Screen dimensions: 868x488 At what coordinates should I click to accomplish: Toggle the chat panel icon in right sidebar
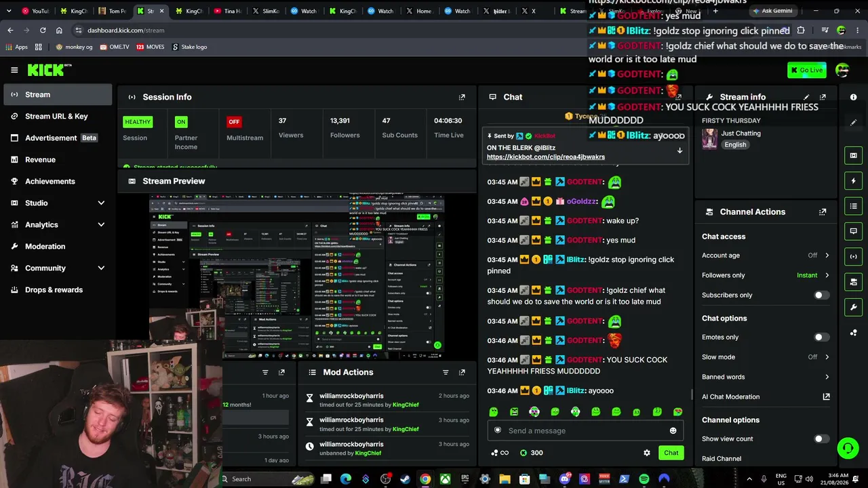[853, 231]
